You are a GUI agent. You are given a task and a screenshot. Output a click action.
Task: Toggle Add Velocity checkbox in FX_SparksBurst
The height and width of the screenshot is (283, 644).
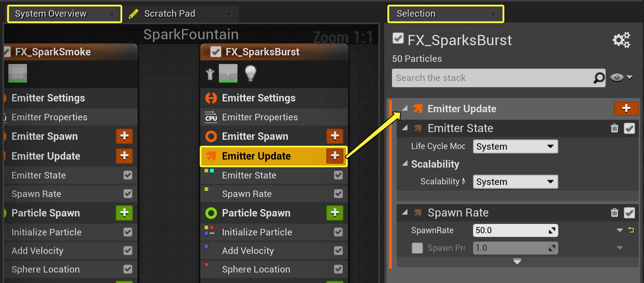coord(338,251)
